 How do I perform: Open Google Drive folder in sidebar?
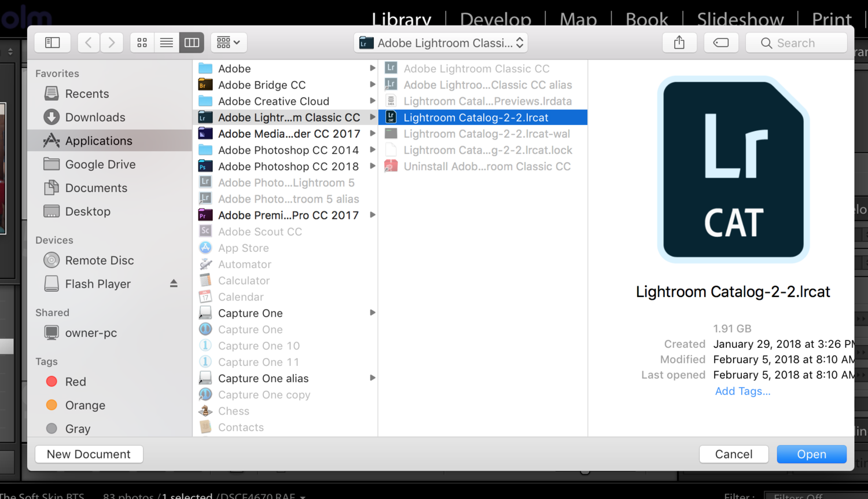point(100,164)
